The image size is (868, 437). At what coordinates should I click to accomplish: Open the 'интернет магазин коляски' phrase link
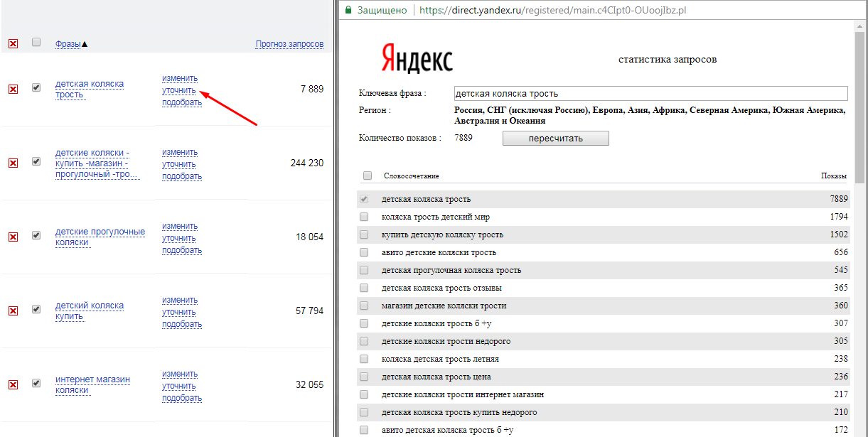[92, 384]
